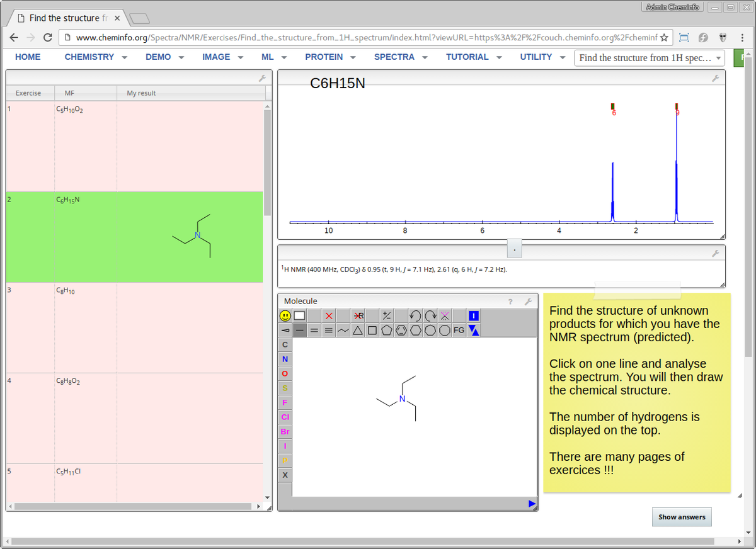Click the blue triangles flip tool
Image resolution: width=756 pixels, height=549 pixels.
click(474, 330)
